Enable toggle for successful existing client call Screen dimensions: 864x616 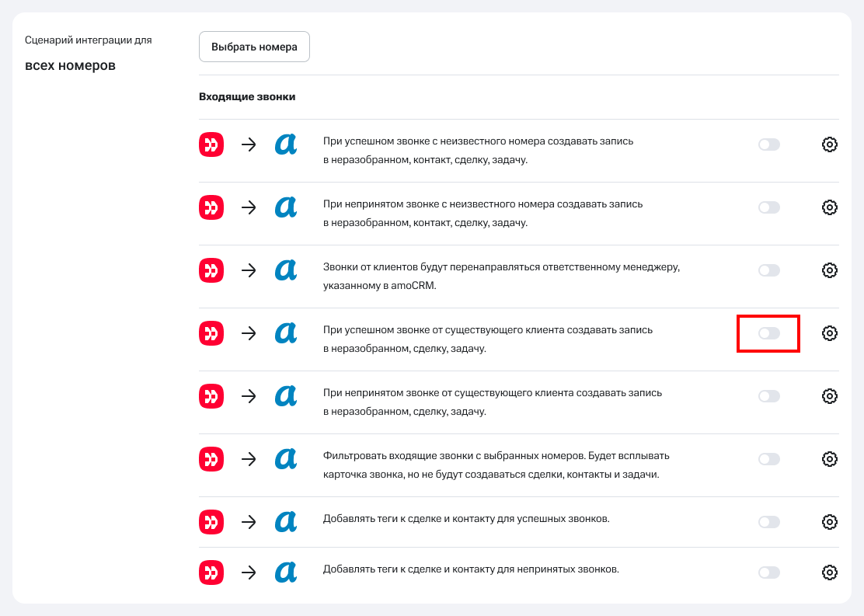click(768, 333)
